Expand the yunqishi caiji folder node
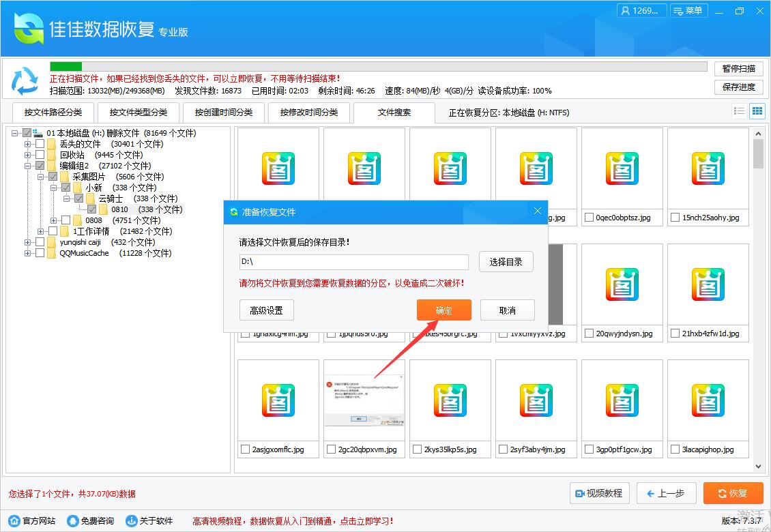The image size is (771, 532). click(27, 242)
